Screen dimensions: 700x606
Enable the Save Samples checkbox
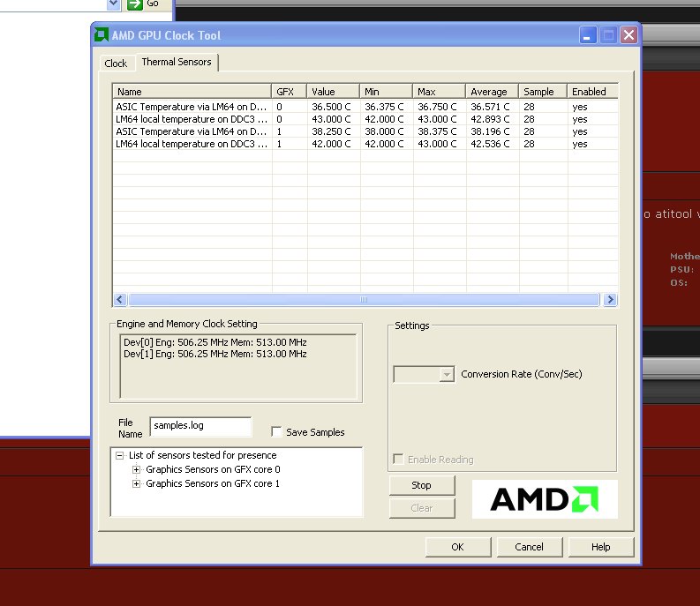(x=277, y=432)
